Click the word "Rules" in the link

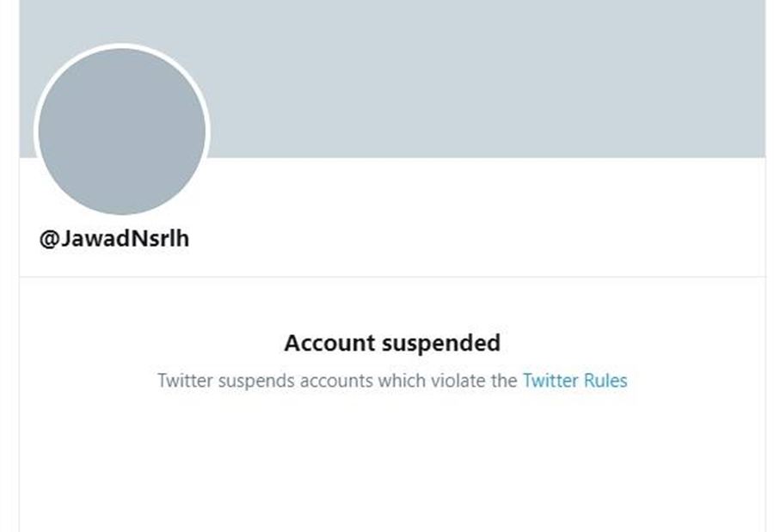[x=605, y=381]
